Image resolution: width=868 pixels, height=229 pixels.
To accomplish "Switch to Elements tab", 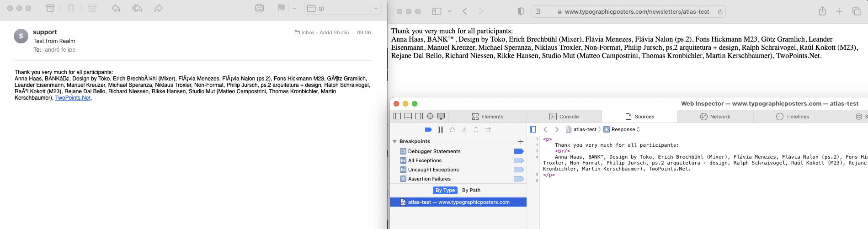I will point(488,117).
